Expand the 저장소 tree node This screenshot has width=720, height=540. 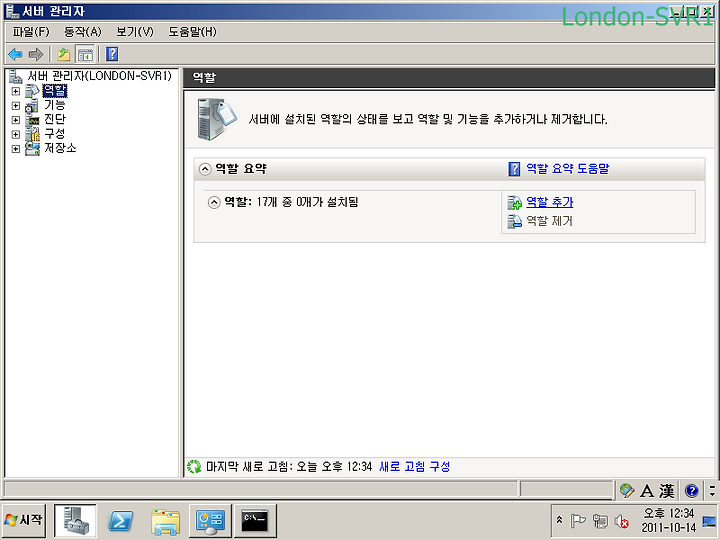(x=16, y=149)
